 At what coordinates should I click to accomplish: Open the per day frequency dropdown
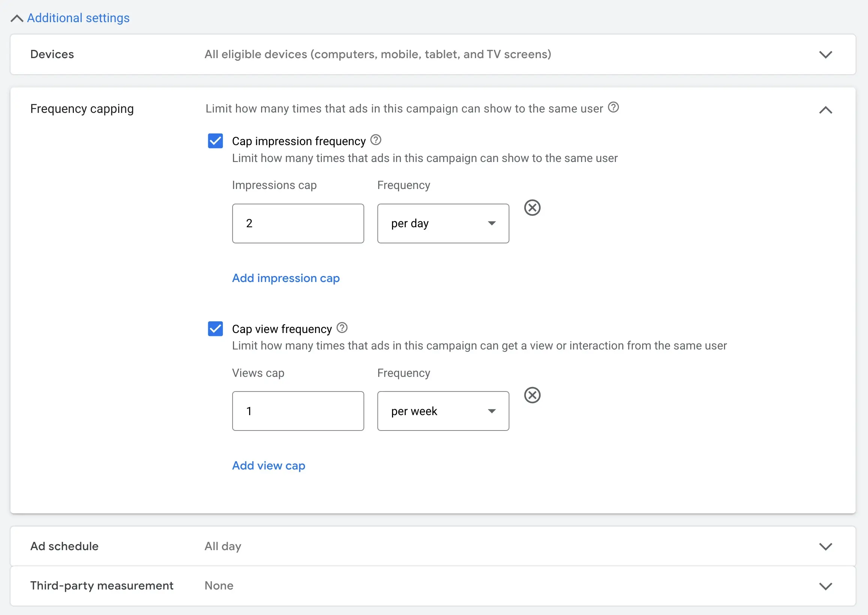click(x=443, y=223)
